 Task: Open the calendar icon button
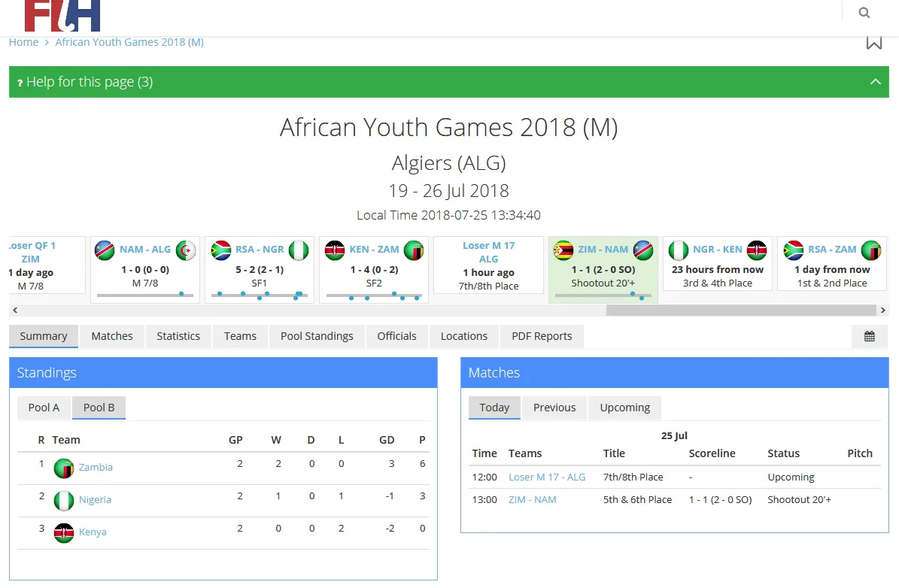pos(870,336)
